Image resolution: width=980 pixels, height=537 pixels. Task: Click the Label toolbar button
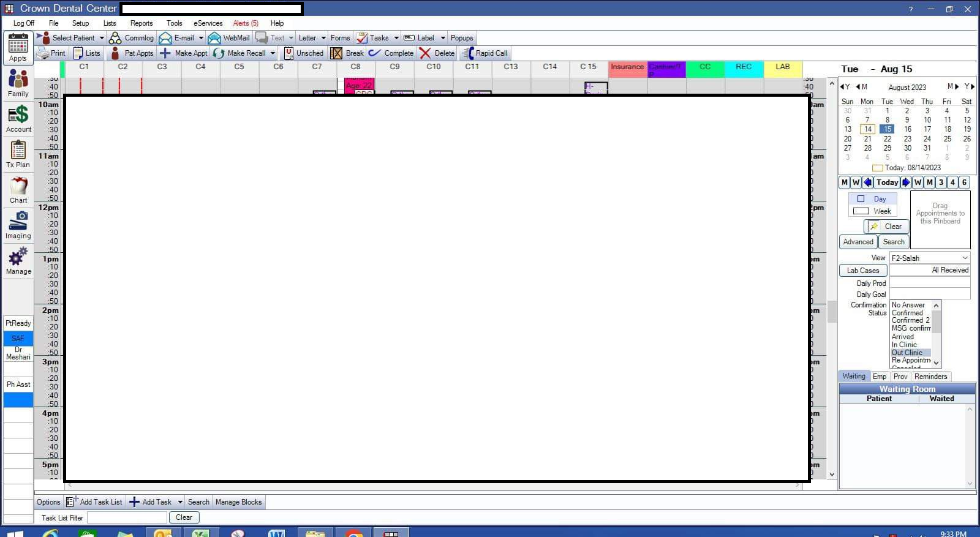click(x=420, y=38)
